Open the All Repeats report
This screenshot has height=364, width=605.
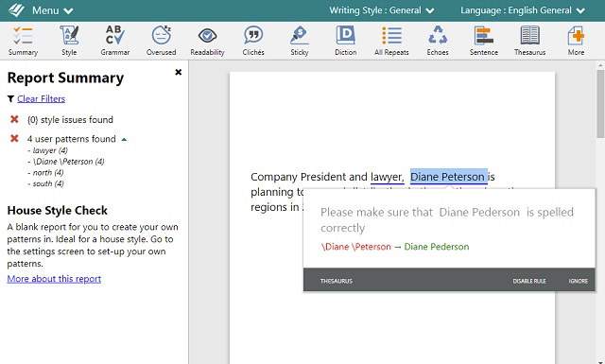(x=391, y=41)
